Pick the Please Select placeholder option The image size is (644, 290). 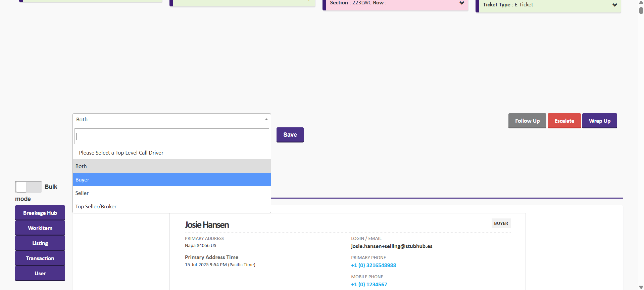click(171, 153)
